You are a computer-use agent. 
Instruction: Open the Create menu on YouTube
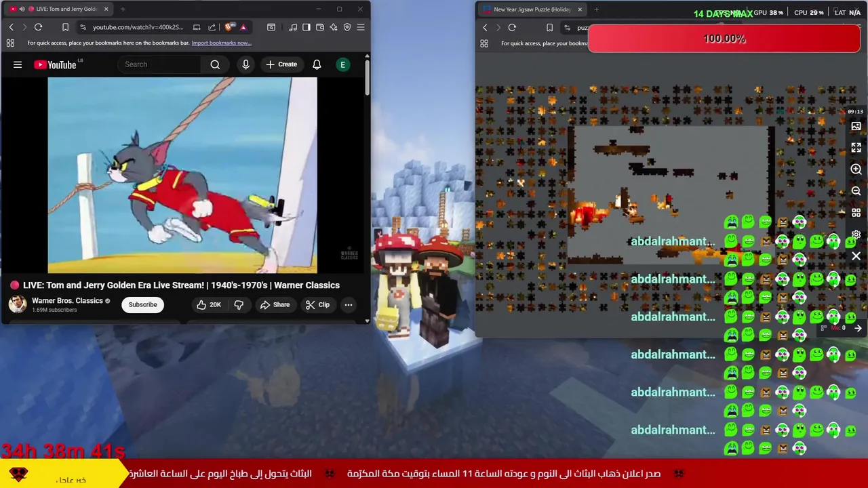click(x=281, y=64)
